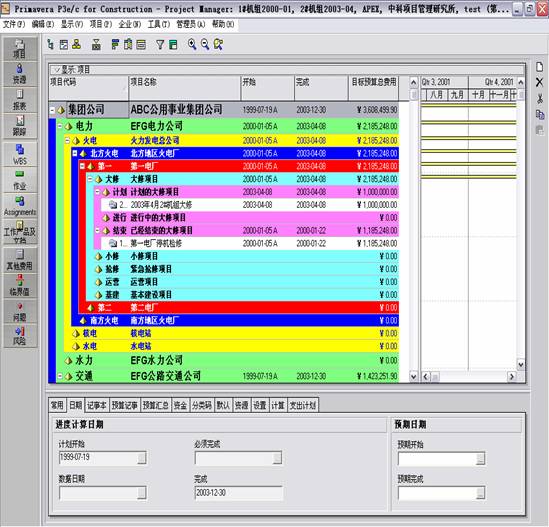Open the 企业(N) menu
This screenshot has height=527, width=549.
tap(130, 24)
